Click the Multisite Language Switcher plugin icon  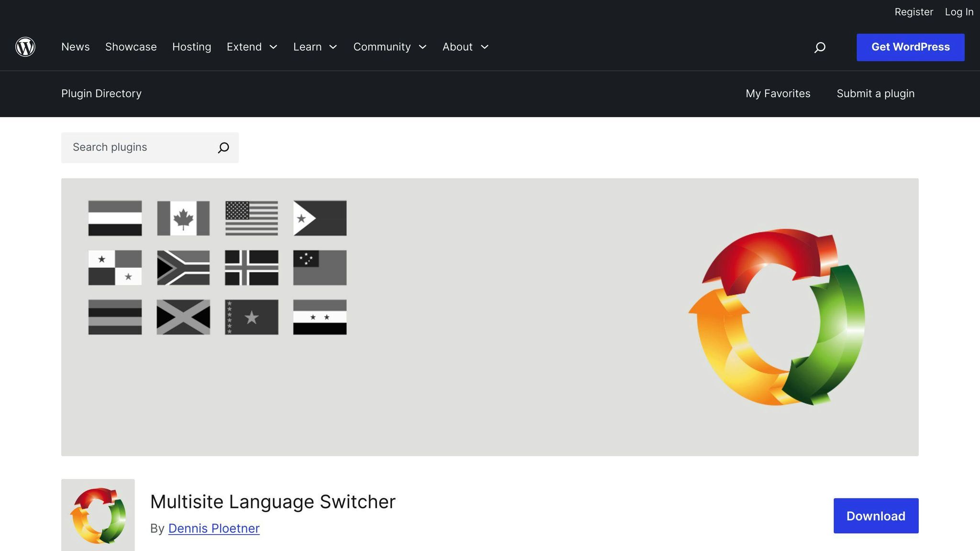[x=98, y=515]
